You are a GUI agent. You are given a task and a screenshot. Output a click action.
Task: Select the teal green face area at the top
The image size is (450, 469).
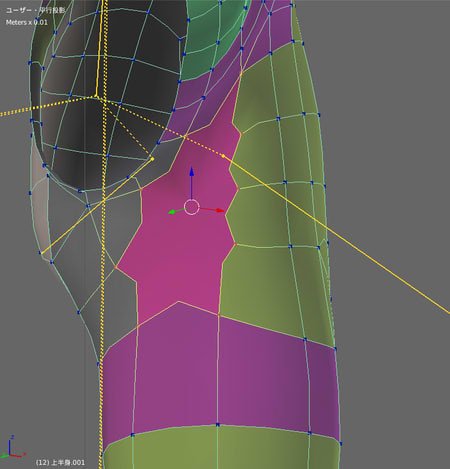[x=213, y=37]
